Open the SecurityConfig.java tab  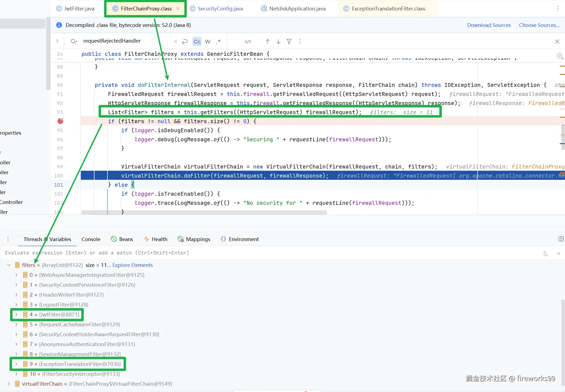(217, 9)
